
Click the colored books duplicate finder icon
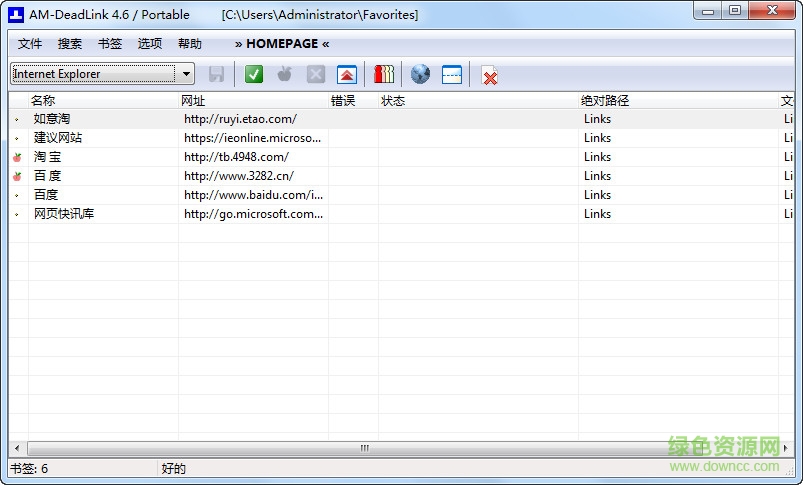384,74
